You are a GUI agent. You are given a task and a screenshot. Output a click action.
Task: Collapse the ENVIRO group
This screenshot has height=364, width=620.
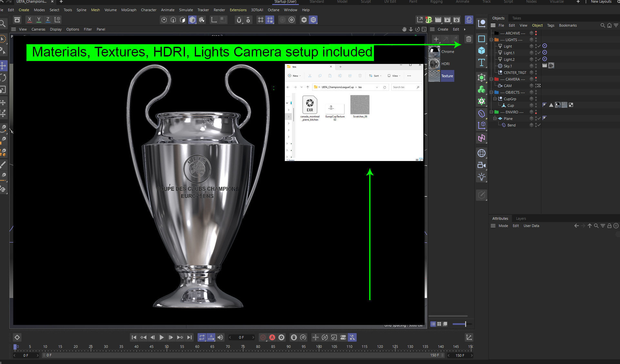pyautogui.click(x=491, y=112)
